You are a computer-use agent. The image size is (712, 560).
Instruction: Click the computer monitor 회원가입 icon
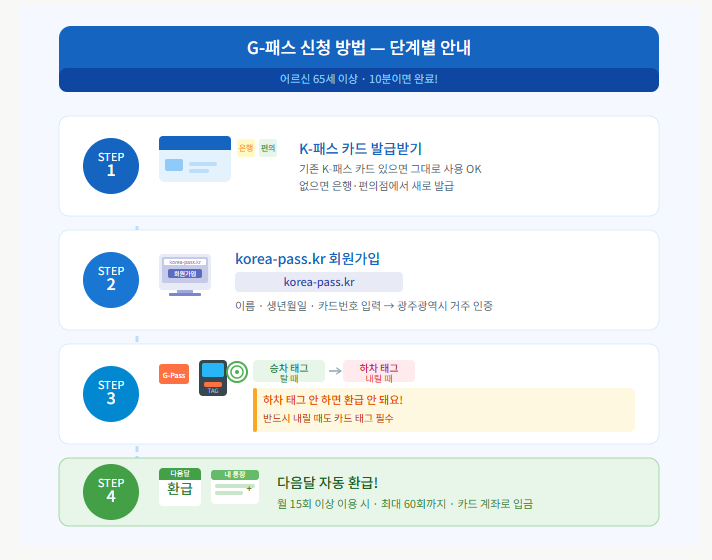tap(185, 275)
